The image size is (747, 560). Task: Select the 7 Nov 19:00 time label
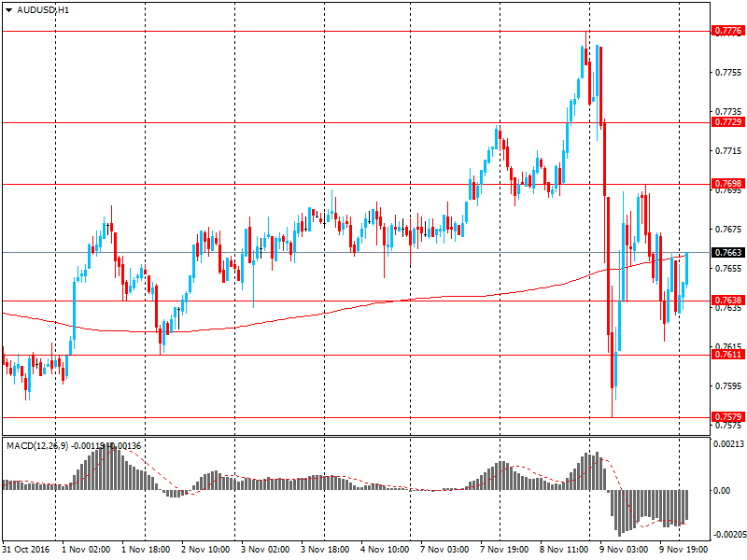[x=504, y=550]
